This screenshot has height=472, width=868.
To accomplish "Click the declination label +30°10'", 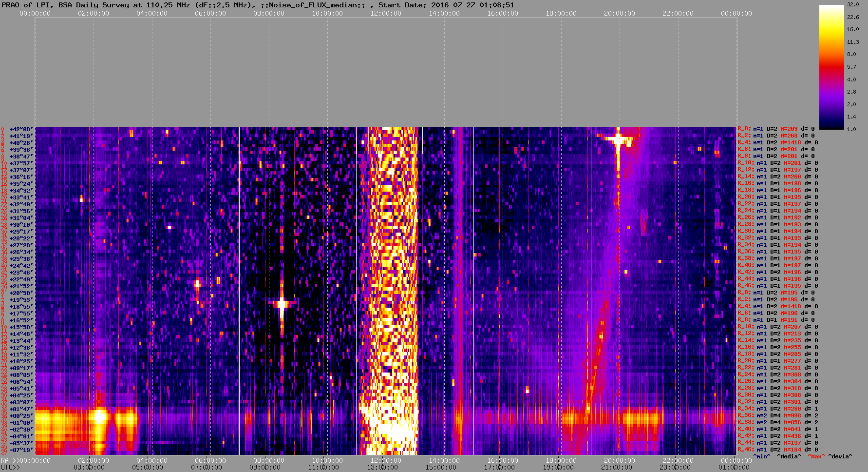I will coord(20,225).
